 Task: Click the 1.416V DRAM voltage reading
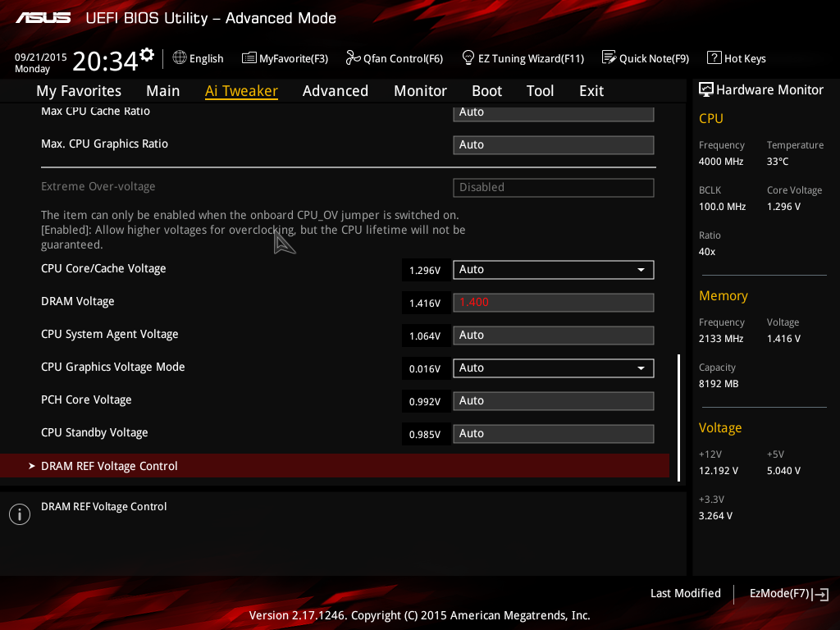coord(425,304)
